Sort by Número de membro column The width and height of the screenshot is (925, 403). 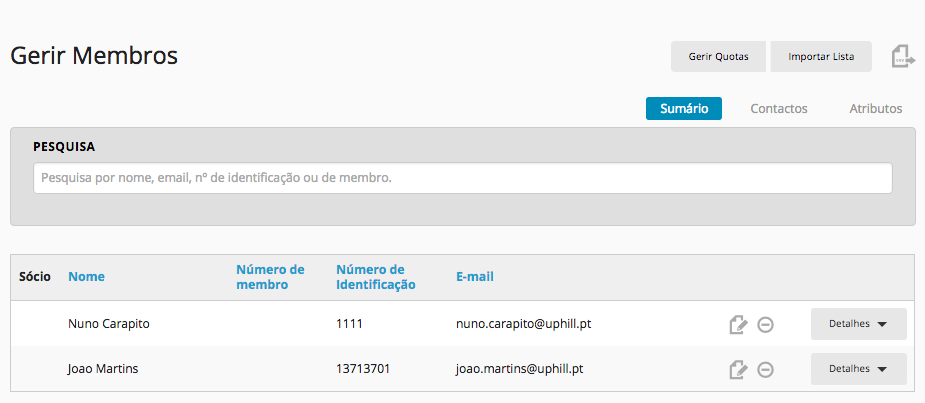point(270,277)
